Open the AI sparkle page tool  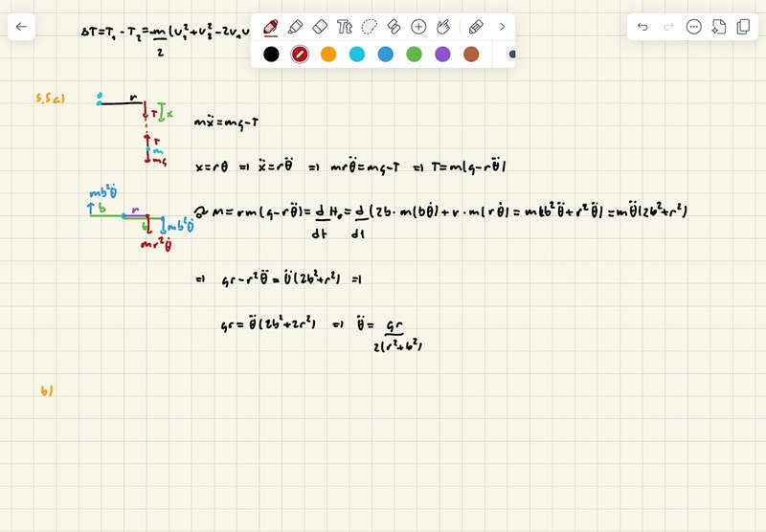pos(719,27)
